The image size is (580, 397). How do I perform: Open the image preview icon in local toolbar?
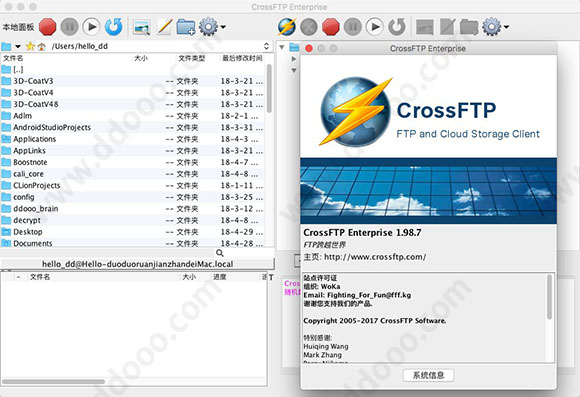click(x=142, y=27)
